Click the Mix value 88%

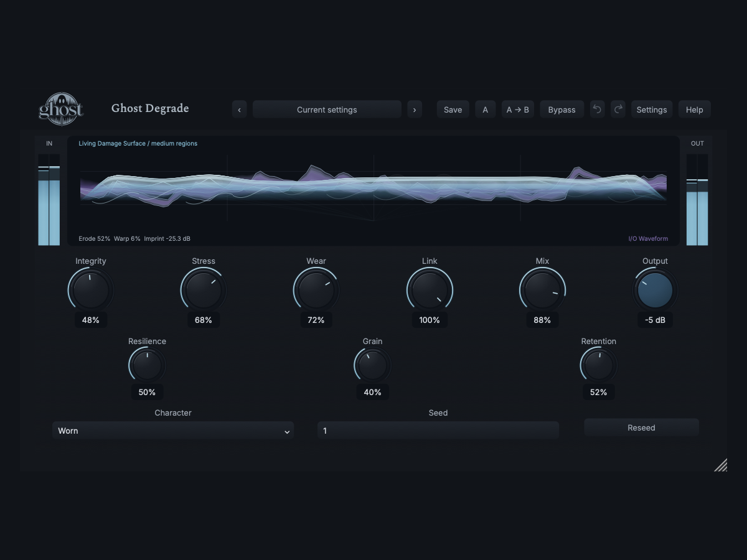pyautogui.click(x=542, y=320)
